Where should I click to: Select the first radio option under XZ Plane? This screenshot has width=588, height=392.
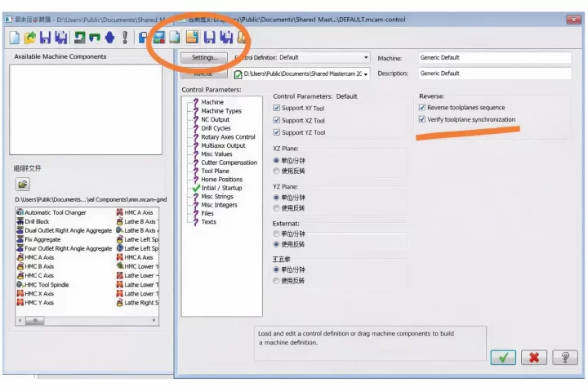[x=276, y=161]
